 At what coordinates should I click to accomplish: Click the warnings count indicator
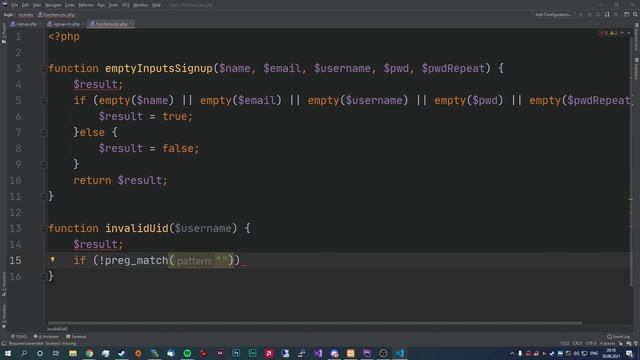(x=613, y=33)
